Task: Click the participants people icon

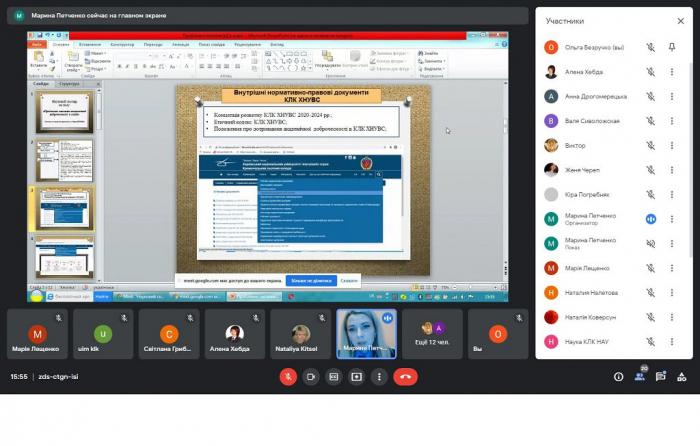Action: click(640, 377)
